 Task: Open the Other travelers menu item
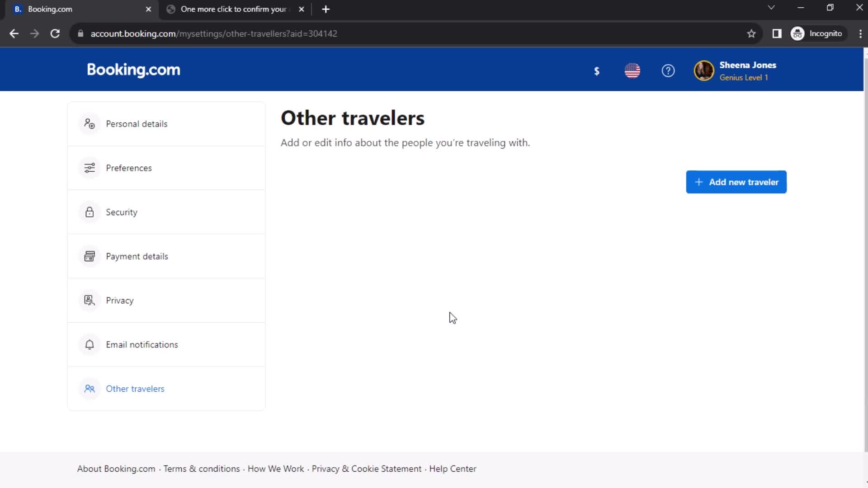click(x=135, y=389)
